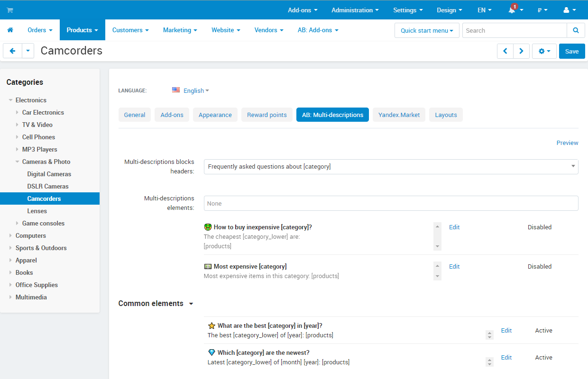
Task: Open the storefront cart icon top-left
Action: coord(9,9)
